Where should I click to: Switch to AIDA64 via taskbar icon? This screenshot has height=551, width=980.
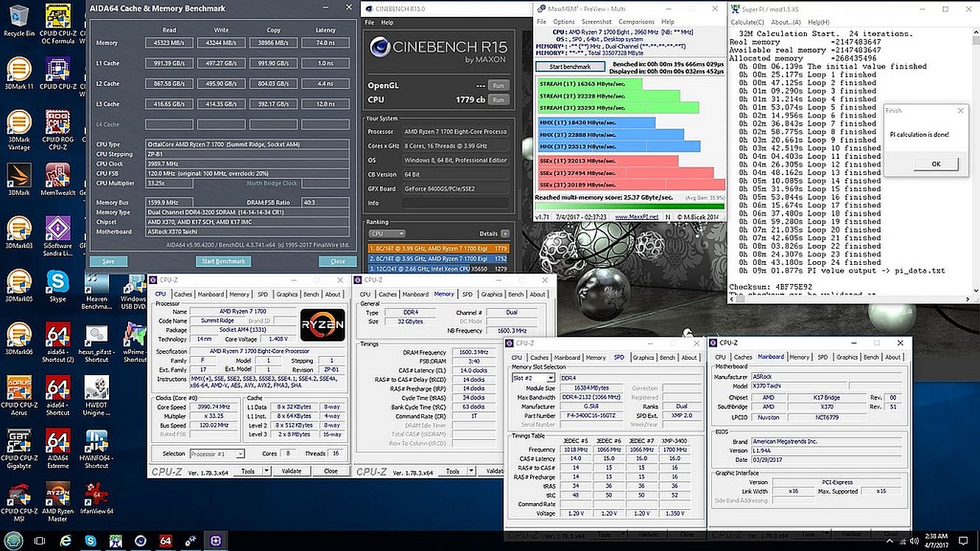click(x=166, y=541)
